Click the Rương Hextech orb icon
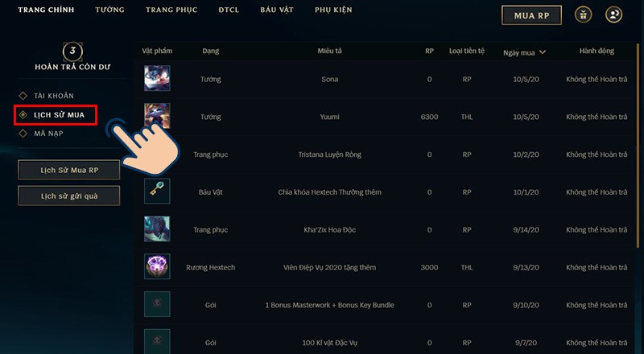Viewport: 644px width, 354px height. (157, 266)
